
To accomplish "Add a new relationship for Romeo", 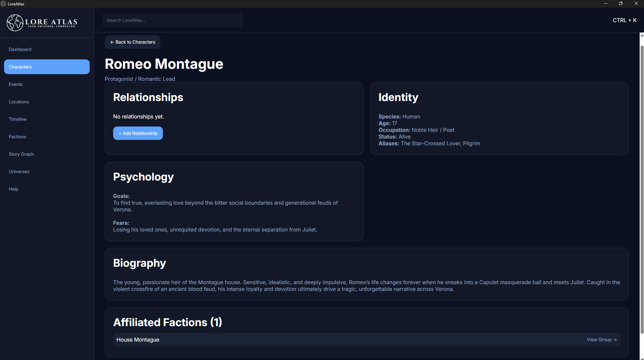I will [138, 133].
